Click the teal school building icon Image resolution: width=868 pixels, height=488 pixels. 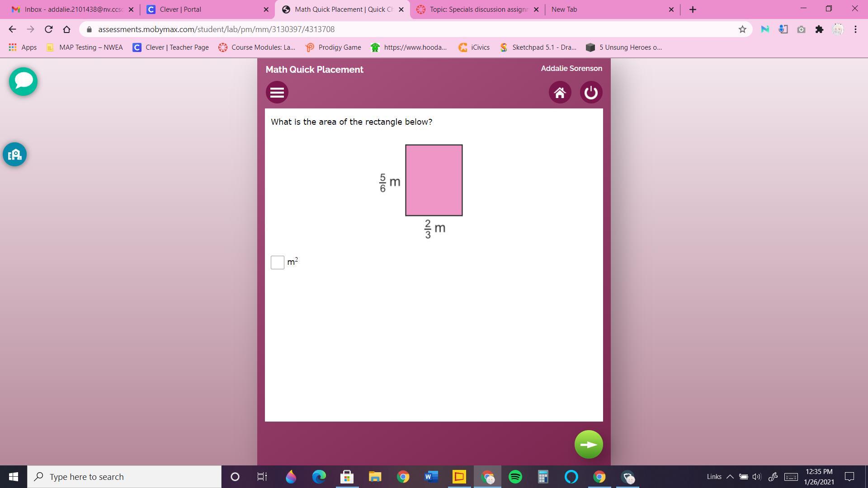click(x=14, y=155)
